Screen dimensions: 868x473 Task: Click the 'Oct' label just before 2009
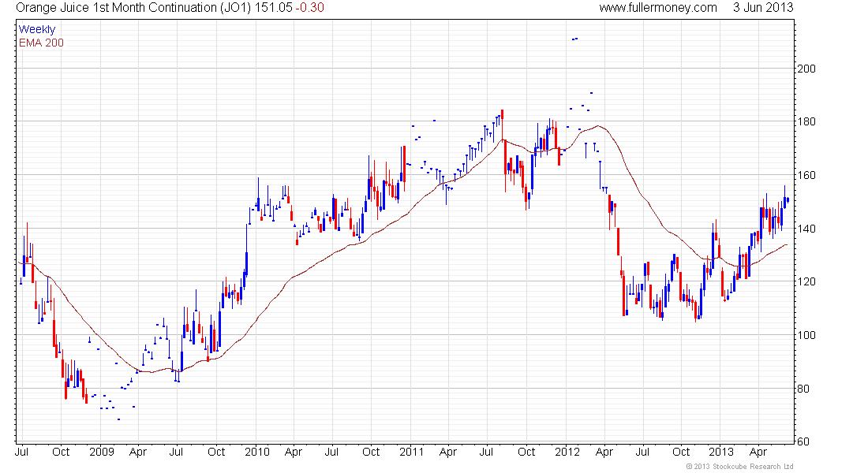[61, 452]
